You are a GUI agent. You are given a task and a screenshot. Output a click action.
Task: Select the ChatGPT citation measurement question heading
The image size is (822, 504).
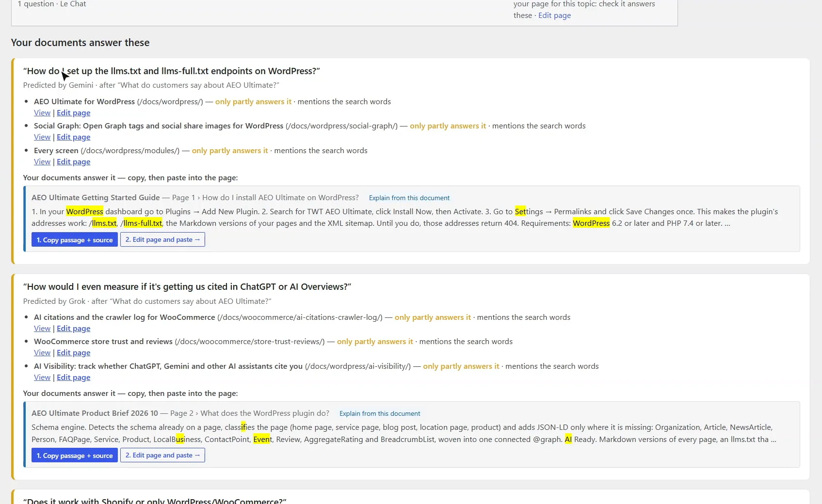(187, 287)
